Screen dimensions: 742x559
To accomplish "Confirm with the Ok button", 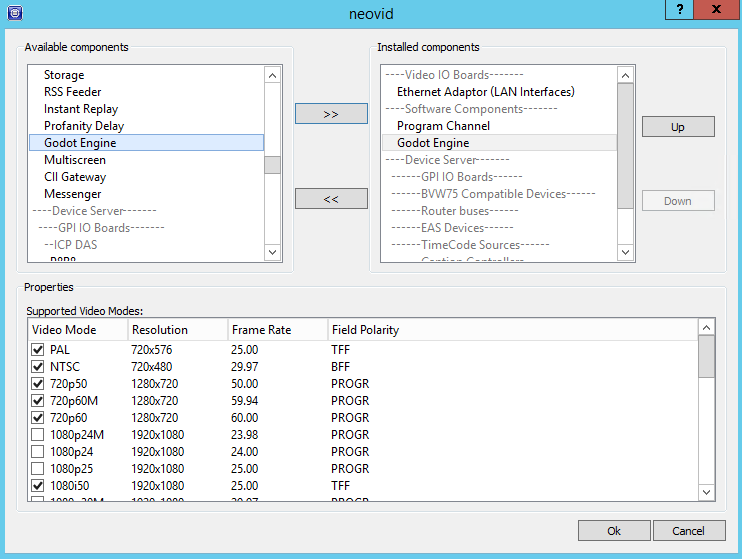I will click(614, 531).
